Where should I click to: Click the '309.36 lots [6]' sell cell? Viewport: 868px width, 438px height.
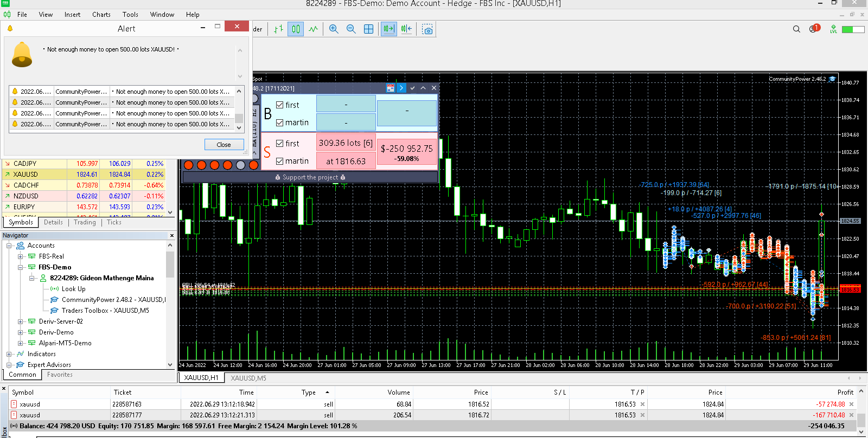tap(346, 143)
